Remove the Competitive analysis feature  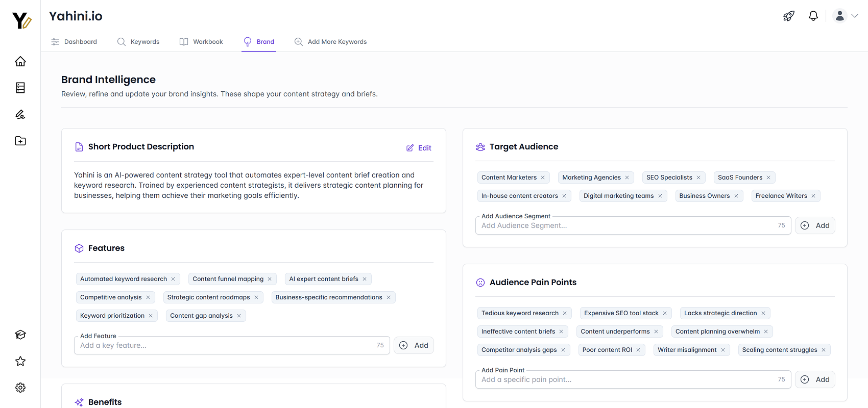(148, 297)
